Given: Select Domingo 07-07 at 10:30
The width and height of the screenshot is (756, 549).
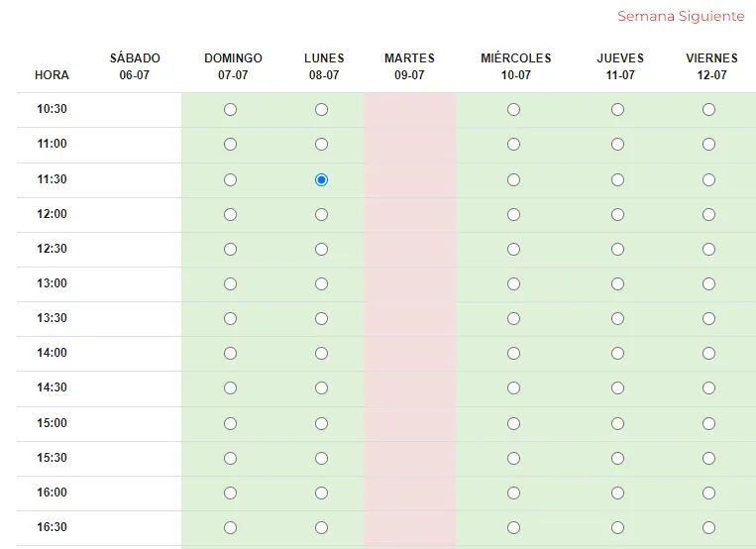Looking at the screenshot, I should point(230,110).
